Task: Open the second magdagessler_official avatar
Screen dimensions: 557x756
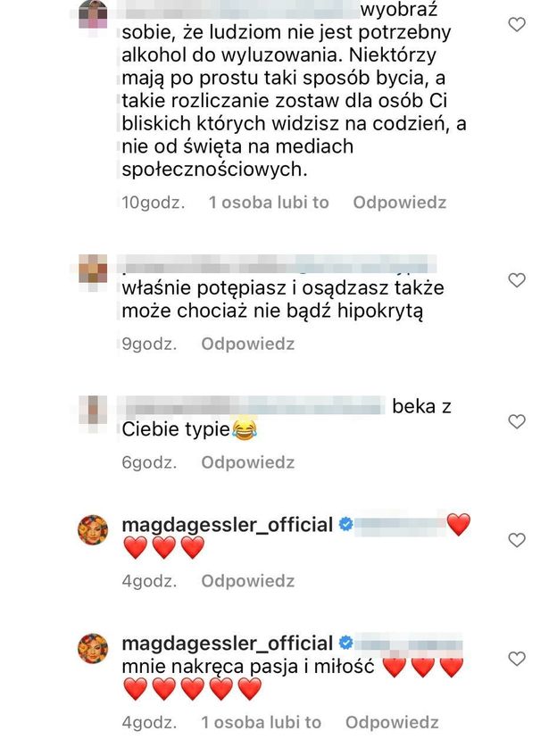Action: coord(94,649)
